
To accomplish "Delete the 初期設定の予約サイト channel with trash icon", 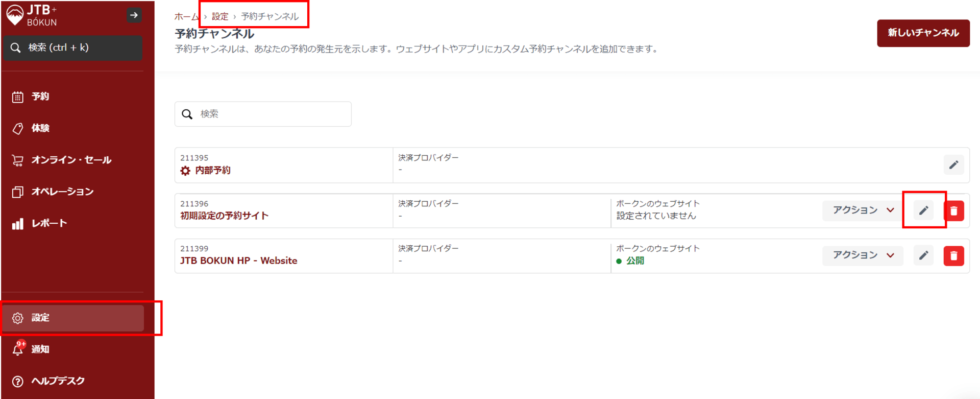I will point(953,210).
